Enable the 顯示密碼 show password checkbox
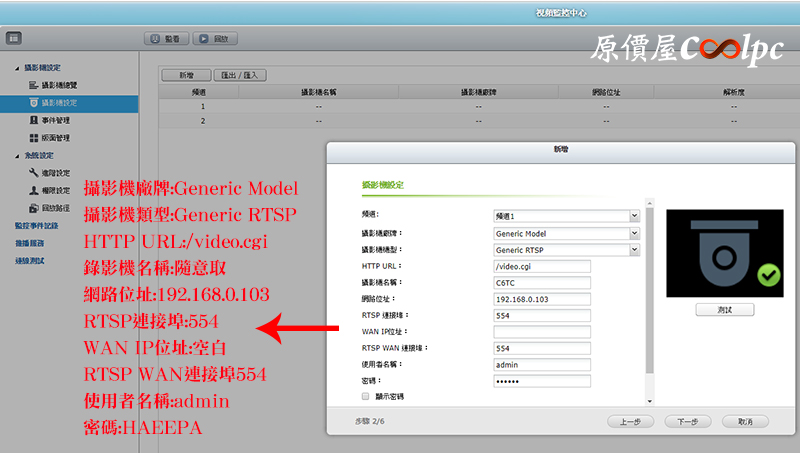The image size is (800, 453). (366, 397)
